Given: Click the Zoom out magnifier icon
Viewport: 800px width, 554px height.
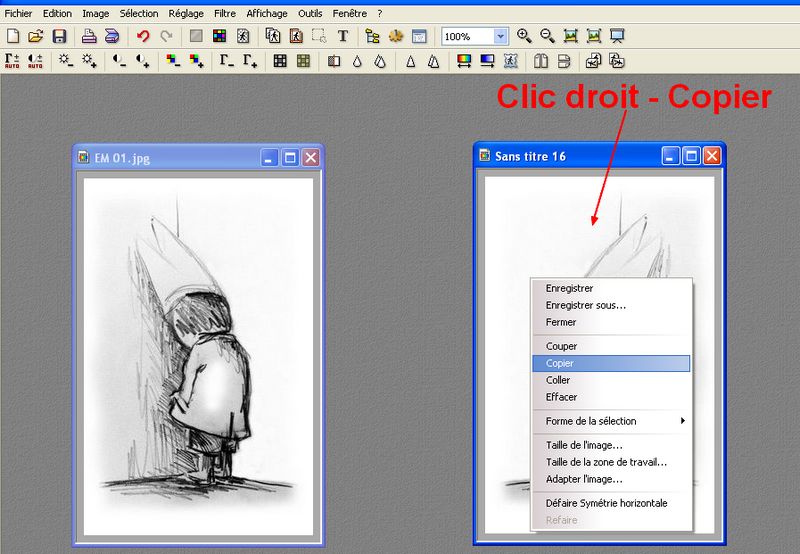Looking at the screenshot, I should [x=547, y=36].
